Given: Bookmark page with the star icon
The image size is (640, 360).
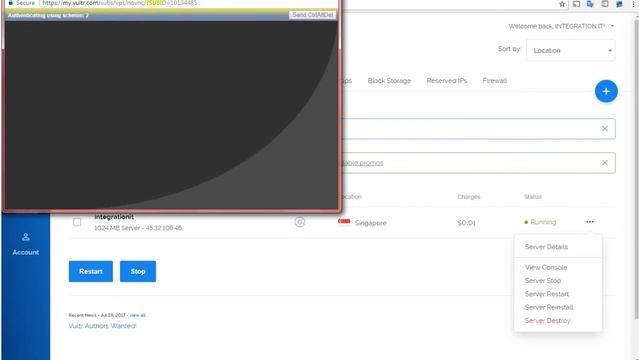Looking at the screenshot, I should coord(562,4).
